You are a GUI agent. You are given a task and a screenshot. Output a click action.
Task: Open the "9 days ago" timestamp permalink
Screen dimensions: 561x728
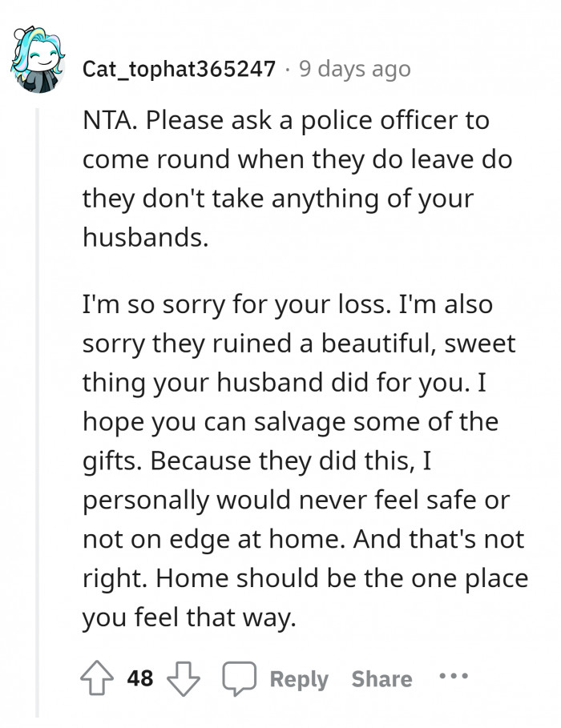[x=354, y=69]
